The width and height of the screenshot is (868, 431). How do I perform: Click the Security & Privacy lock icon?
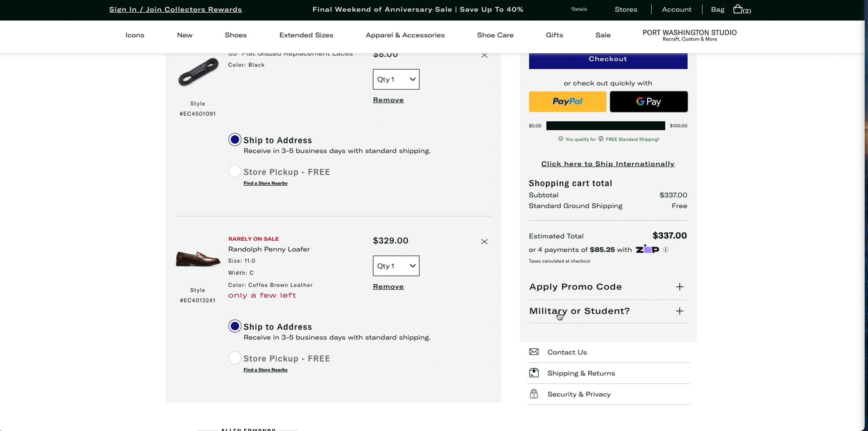coord(534,394)
